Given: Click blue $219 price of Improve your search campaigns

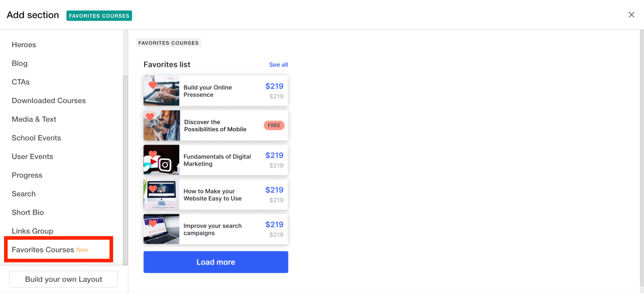Looking at the screenshot, I should tap(274, 224).
